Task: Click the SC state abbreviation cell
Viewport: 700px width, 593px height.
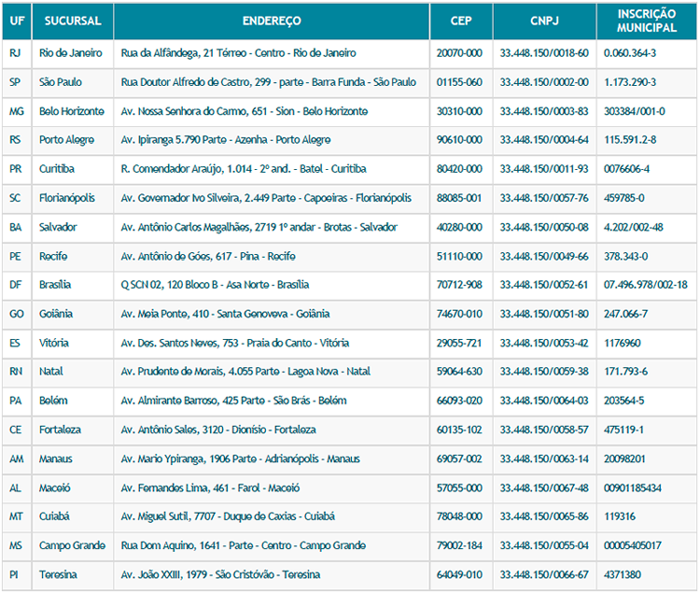Action: click(x=15, y=198)
